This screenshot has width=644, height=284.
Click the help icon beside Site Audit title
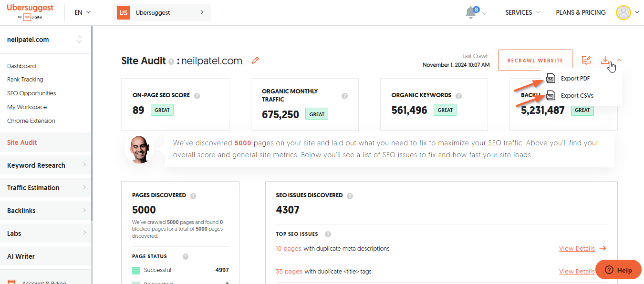171,61
